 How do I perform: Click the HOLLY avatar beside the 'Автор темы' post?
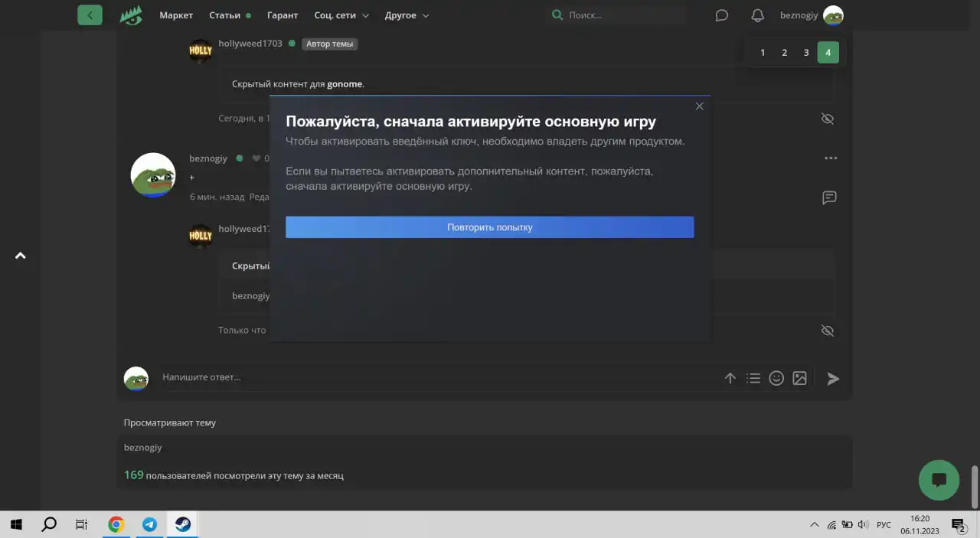pyautogui.click(x=201, y=52)
